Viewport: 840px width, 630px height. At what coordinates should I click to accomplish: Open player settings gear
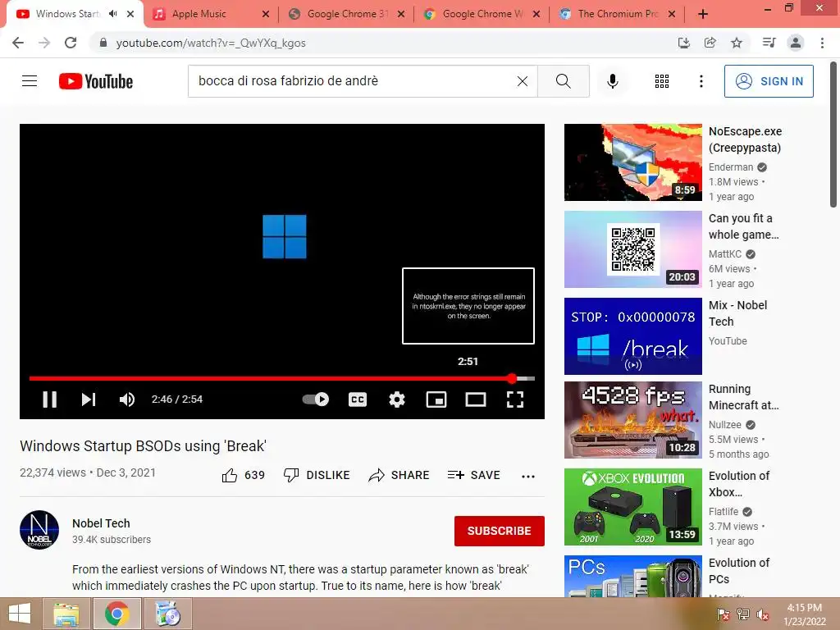coord(397,399)
